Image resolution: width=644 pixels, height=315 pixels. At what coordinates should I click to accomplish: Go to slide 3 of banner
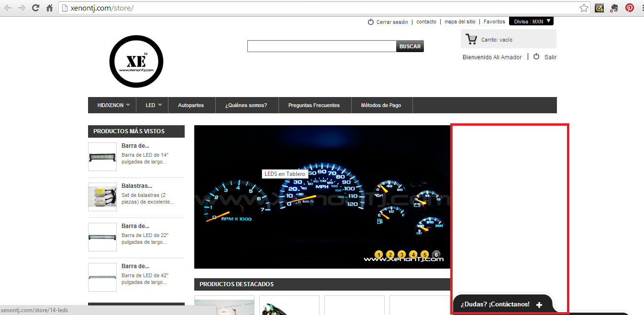(402, 254)
